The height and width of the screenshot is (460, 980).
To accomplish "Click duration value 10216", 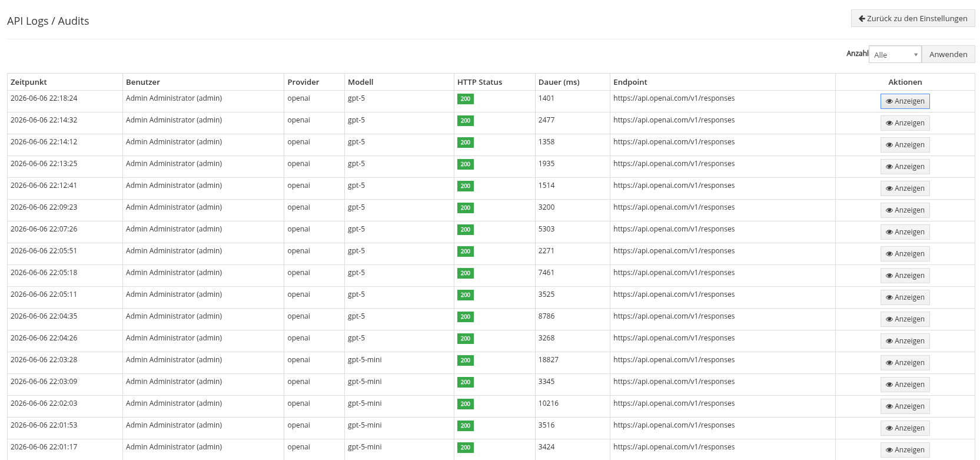I will pyautogui.click(x=549, y=403).
